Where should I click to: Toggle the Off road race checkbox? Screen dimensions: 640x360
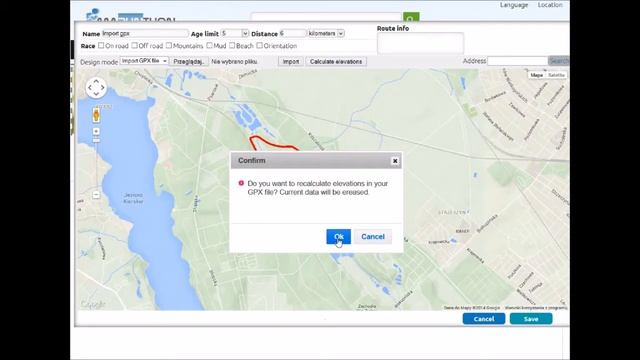[134, 45]
